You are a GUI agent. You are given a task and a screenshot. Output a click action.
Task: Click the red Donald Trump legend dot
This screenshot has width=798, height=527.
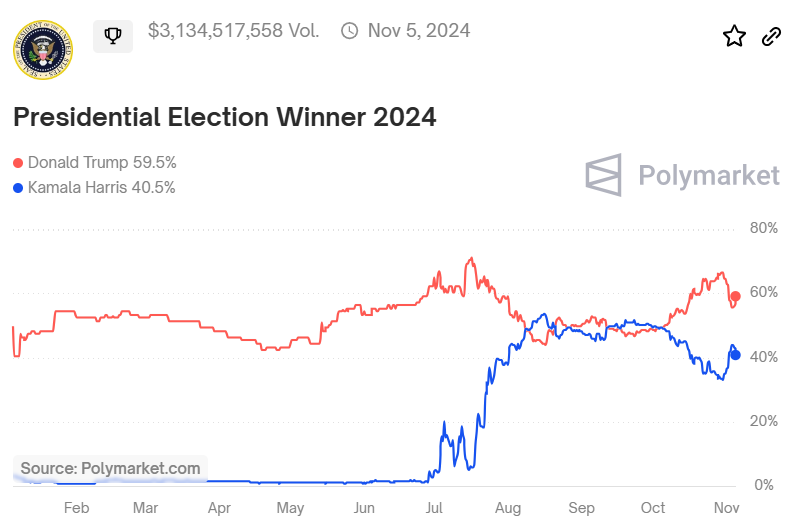[18, 163]
